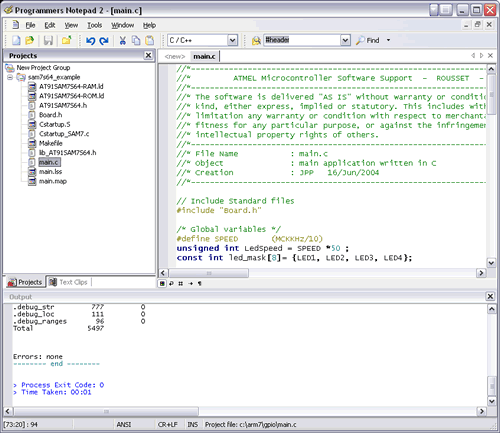Close the Output panel

click(490, 296)
